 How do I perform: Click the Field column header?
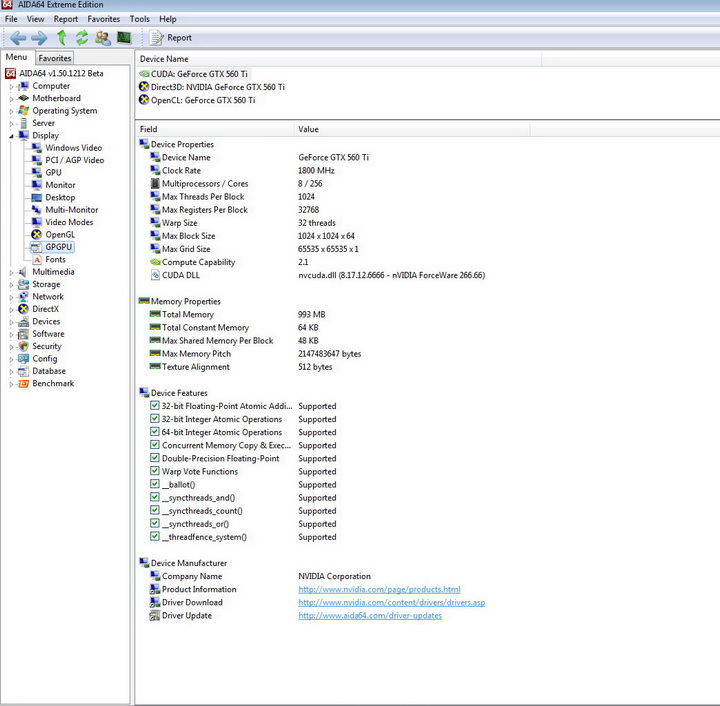click(215, 129)
